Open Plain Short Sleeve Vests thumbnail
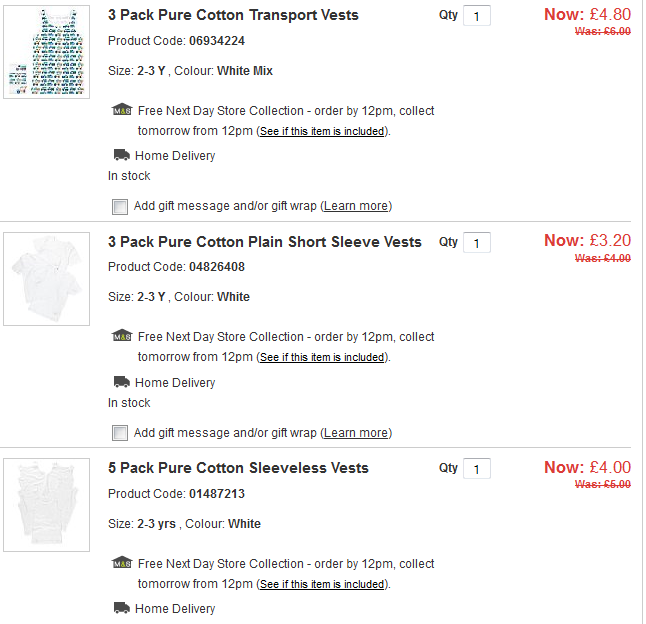This screenshot has height=624, width=646. [46, 278]
